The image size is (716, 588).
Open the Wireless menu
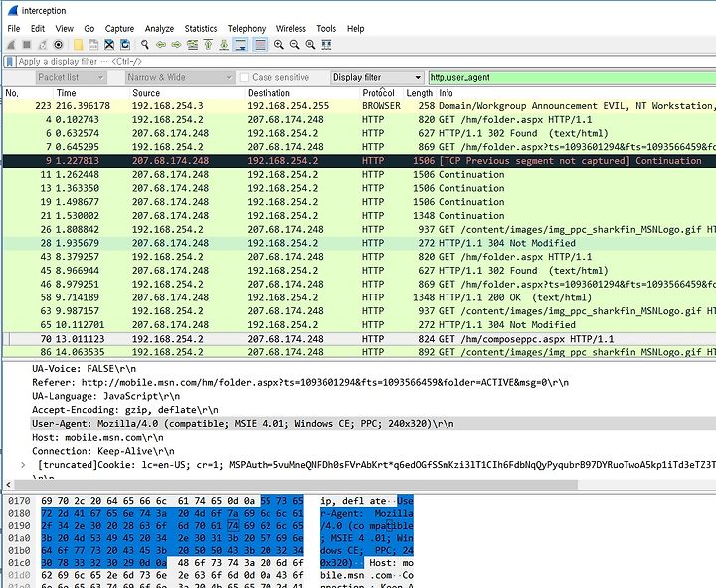point(290,28)
